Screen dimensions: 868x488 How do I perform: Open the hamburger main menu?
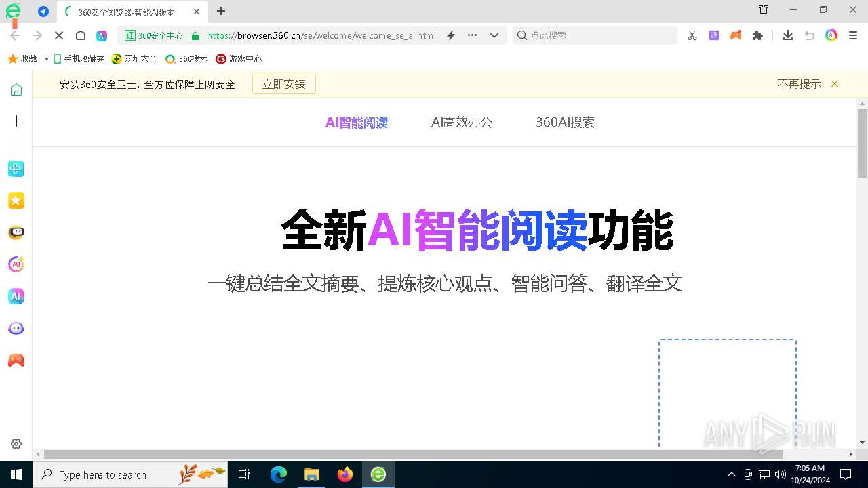coord(853,35)
